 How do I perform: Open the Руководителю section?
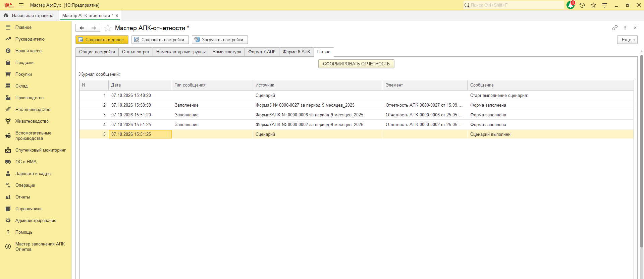pyautogui.click(x=36, y=39)
